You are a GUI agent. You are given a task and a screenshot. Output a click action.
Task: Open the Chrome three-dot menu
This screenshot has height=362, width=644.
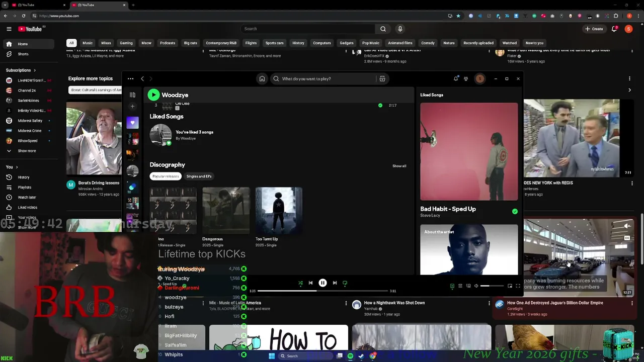tap(638, 16)
